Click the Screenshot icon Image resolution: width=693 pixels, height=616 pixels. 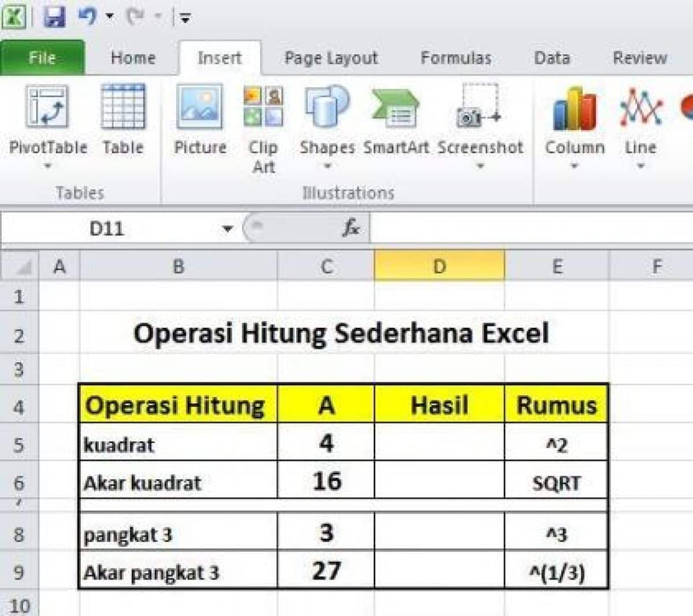[479, 107]
